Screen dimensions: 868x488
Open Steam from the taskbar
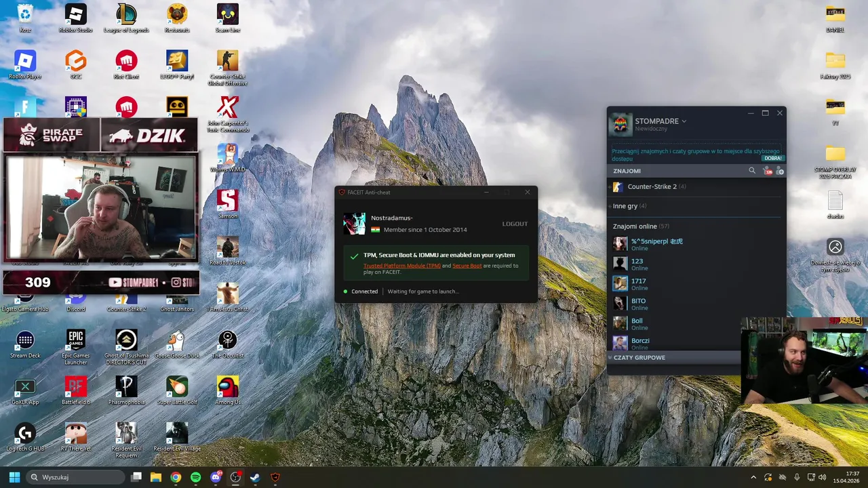click(x=255, y=477)
